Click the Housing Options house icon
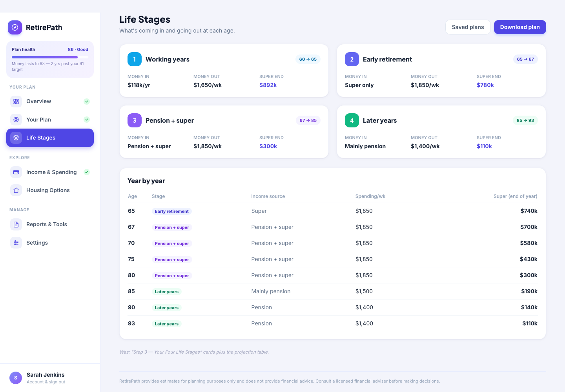Screen dimensions: 565x392 (16, 190)
